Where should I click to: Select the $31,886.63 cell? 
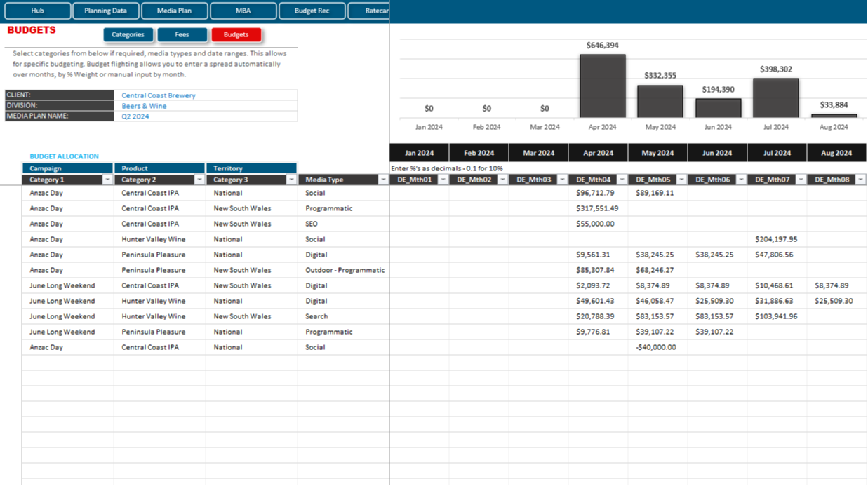click(x=777, y=301)
